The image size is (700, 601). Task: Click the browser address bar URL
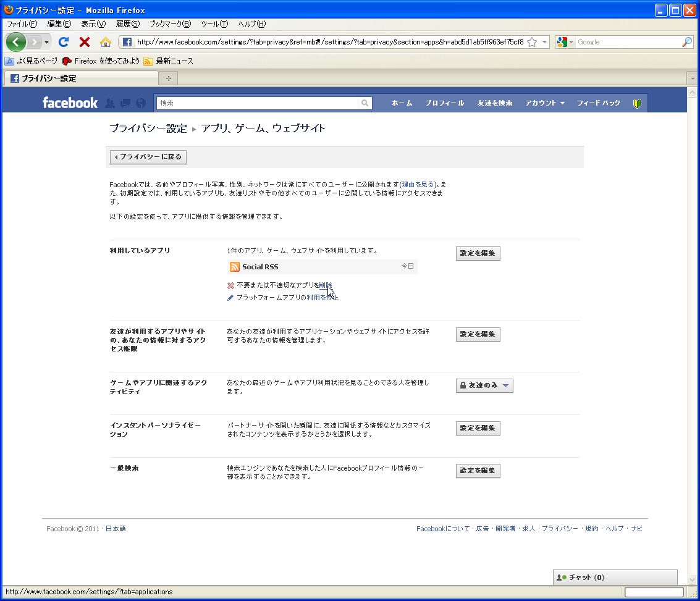point(330,42)
